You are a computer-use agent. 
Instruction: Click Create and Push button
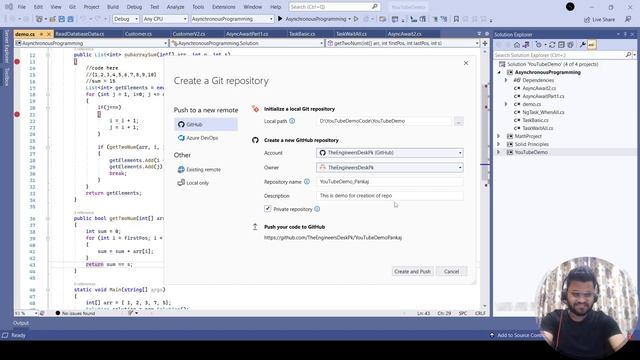[412, 271]
